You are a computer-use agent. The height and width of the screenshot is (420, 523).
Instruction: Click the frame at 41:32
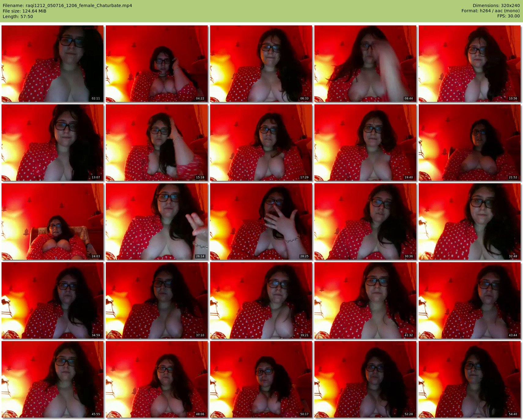pos(365,300)
